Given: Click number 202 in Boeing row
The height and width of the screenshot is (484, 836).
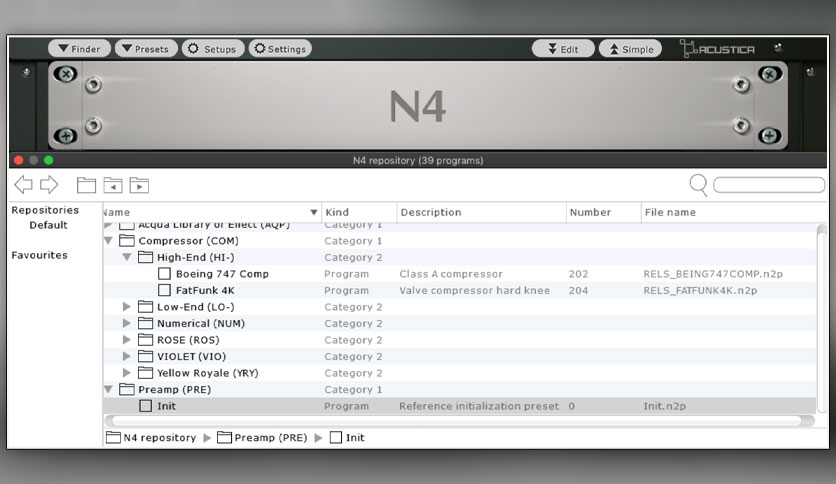Looking at the screenshot, I should tap(578, 273).
